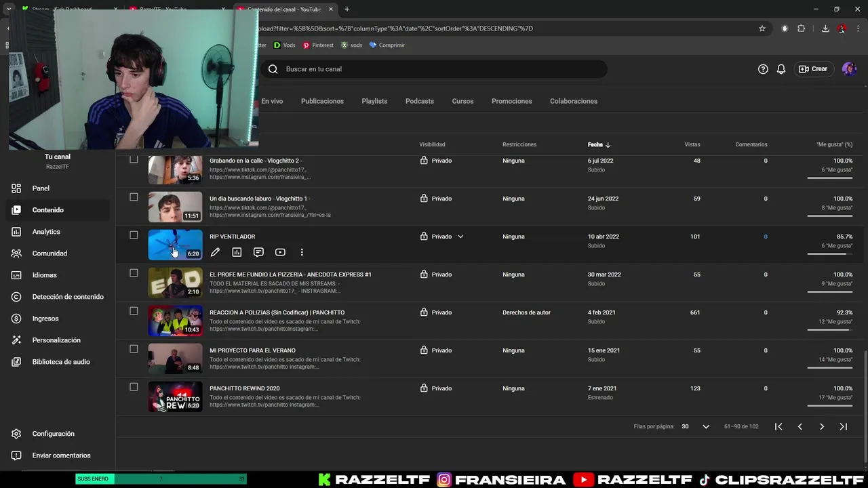Image resolution: width=868 pixels, height=488 pixels.
Task: Click like percentage bar for RIP VENTILADOR
Action: [830, 254]
